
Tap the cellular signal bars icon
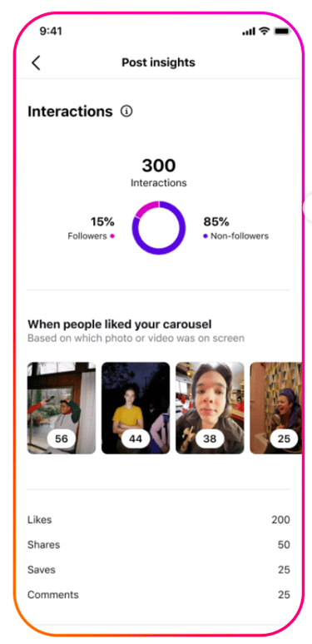pos(250,32)
